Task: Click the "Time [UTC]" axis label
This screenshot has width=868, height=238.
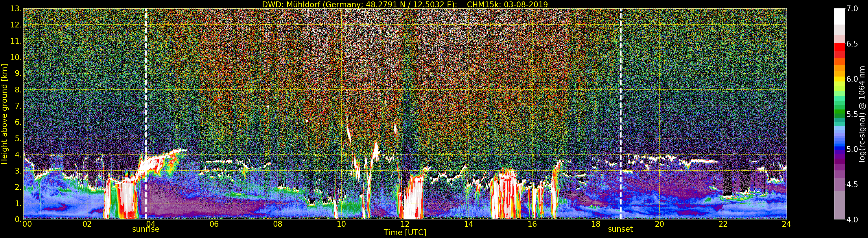Action: tap(405, 233)
